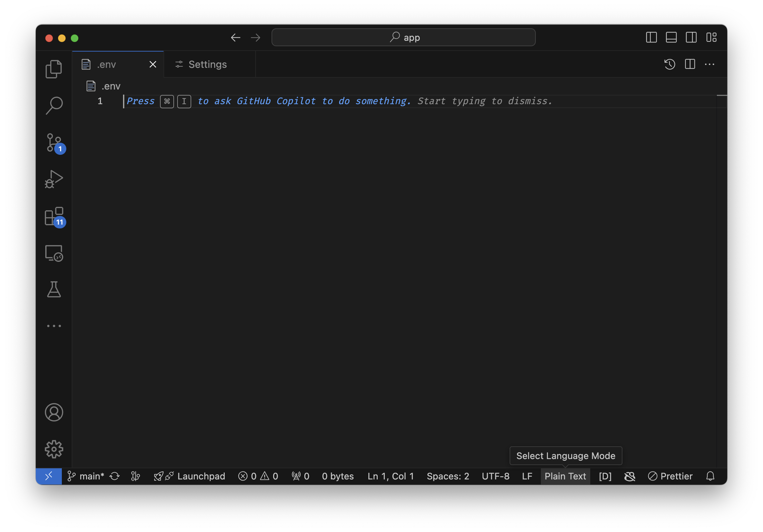Open the Plain Text language mode selector
This screenshot has height=532, width=763.
[565, 476]
